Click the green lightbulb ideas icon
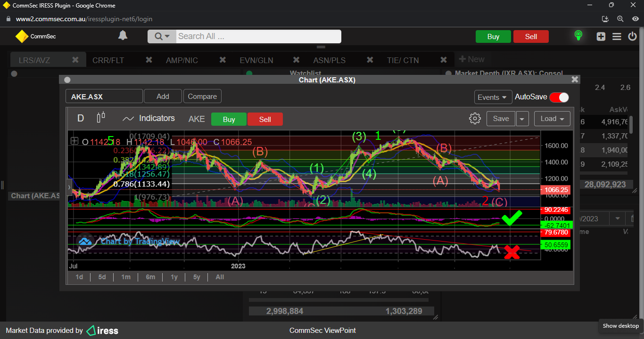This screenshot has height=339, width=644. [x=578, y=36]
